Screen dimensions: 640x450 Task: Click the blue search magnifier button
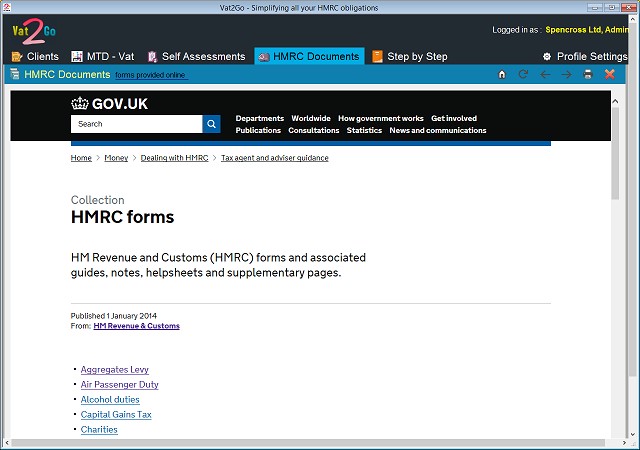(211, 124)
